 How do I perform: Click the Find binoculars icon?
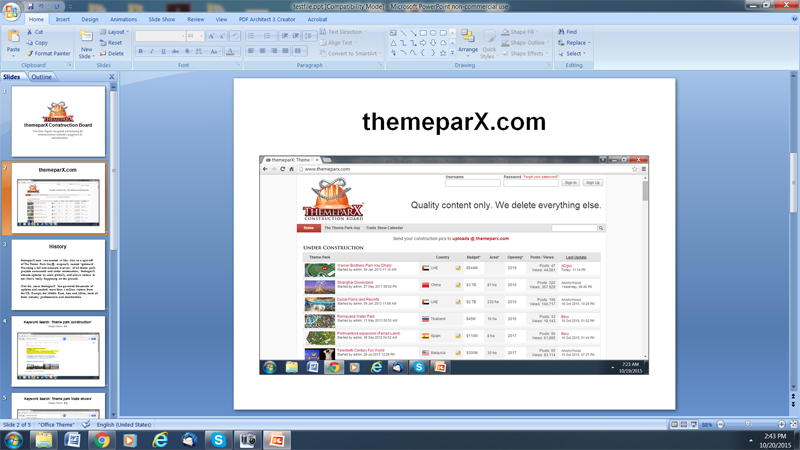pos(561,32)
